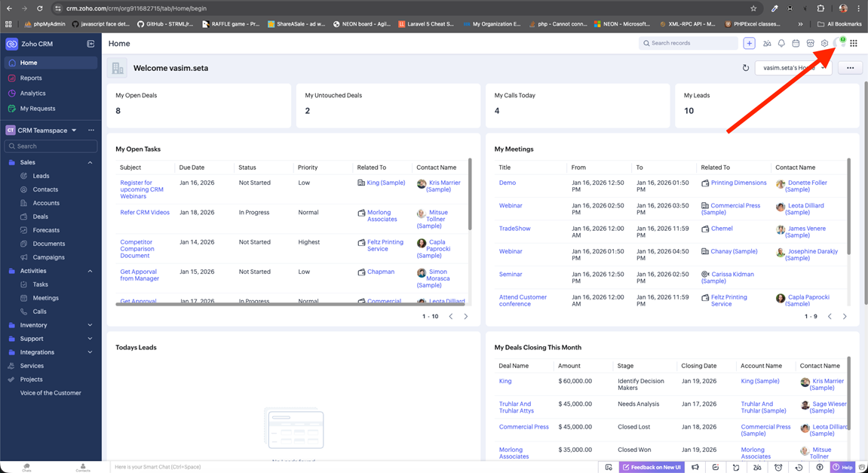Open the Refer CRM Videos task link

pyautogui.click(x=145, y=213)
